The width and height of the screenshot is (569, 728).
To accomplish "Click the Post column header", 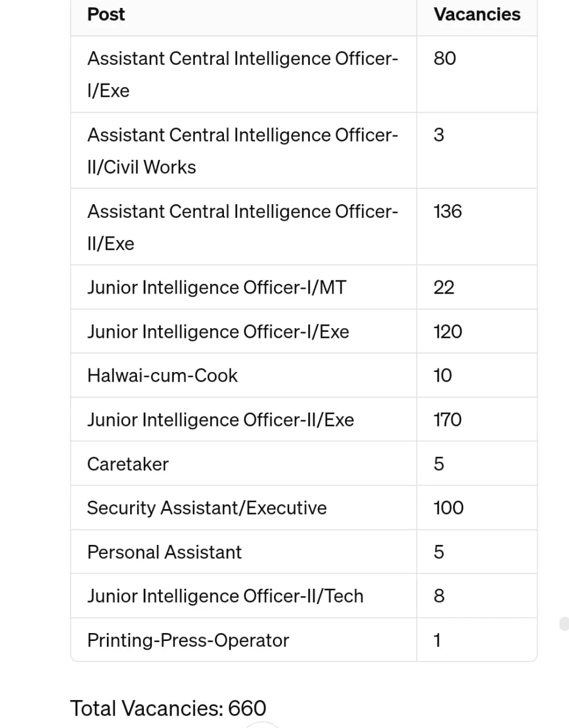I will click(106, 15).
